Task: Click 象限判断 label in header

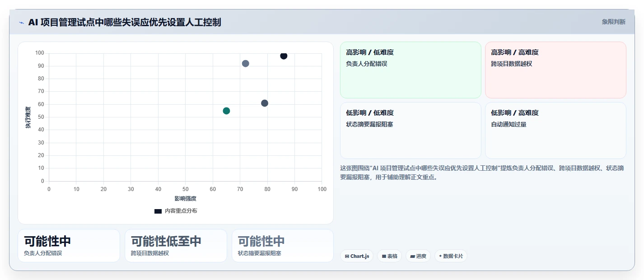Action: [614, 22]
